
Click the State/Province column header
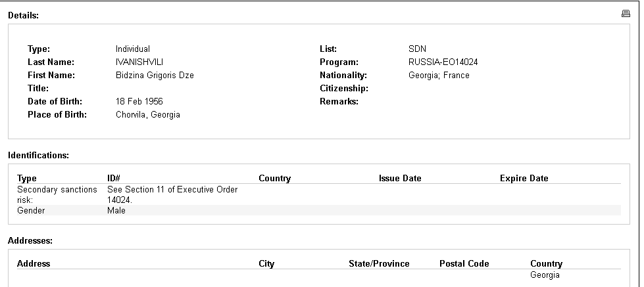(379, 264)
